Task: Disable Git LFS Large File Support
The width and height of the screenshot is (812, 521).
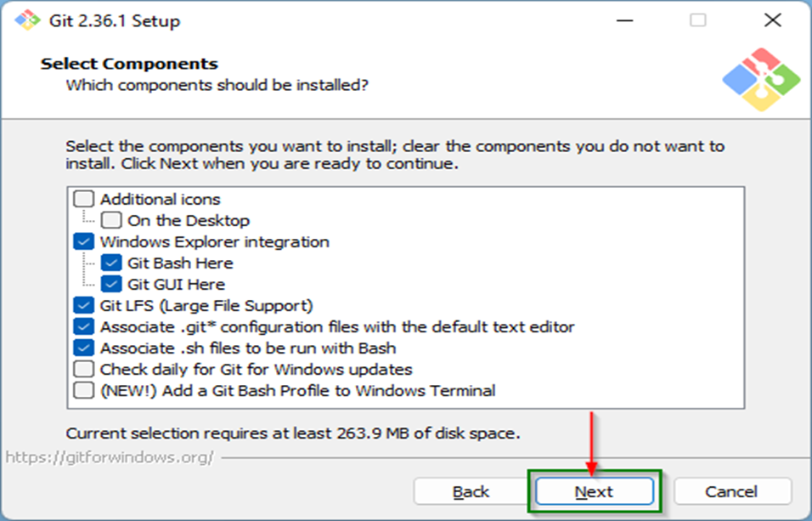Action: tap(83, 305)
